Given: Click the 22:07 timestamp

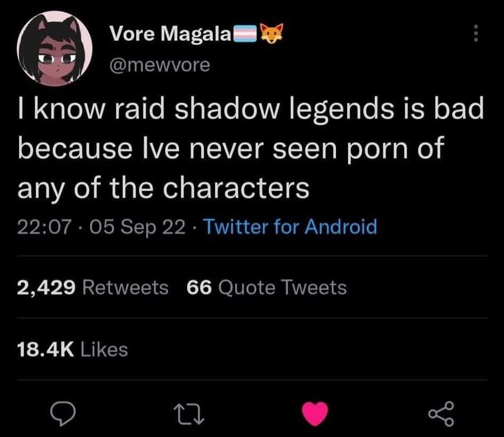Looking at the screenshot, I should (x=44, y=227).
